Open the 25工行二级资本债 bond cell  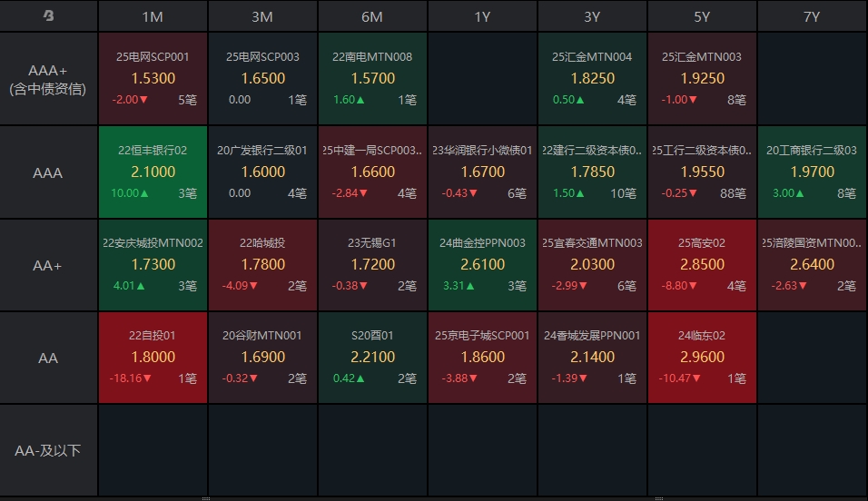tap(702, 172)
